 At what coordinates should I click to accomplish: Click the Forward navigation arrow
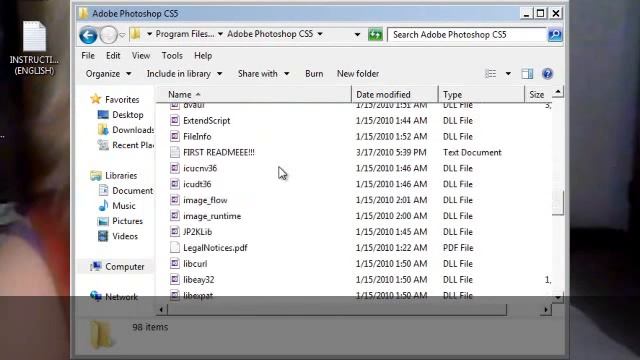(108, 35)
